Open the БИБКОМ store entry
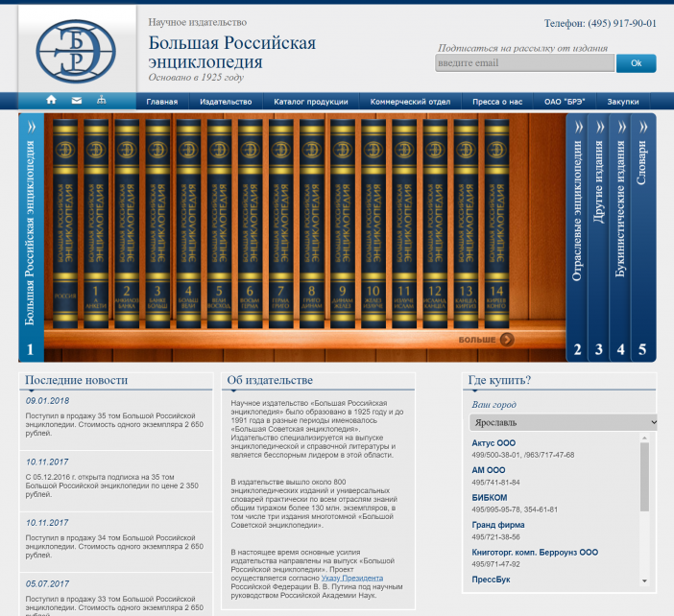This screenshot has width=674, height=616. tap(489, 498)
